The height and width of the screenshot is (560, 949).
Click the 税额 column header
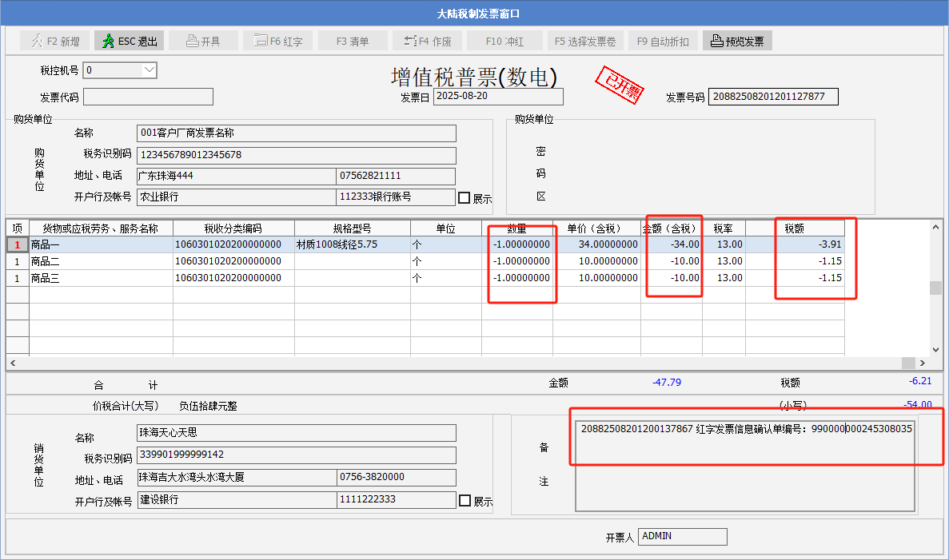[794, 228]
